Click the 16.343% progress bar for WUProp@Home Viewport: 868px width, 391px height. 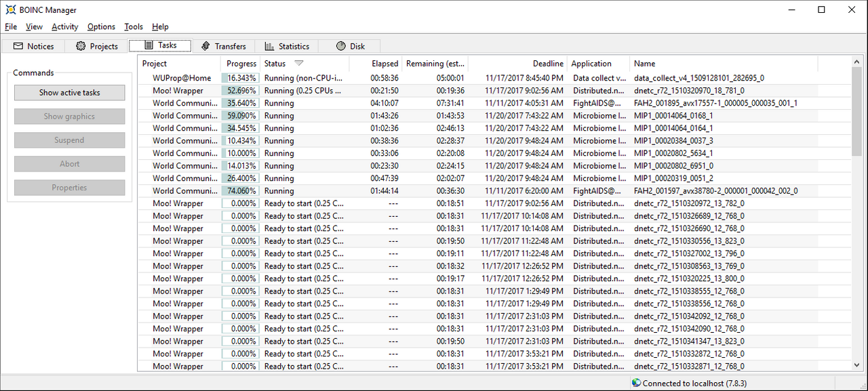coord(241,78)
